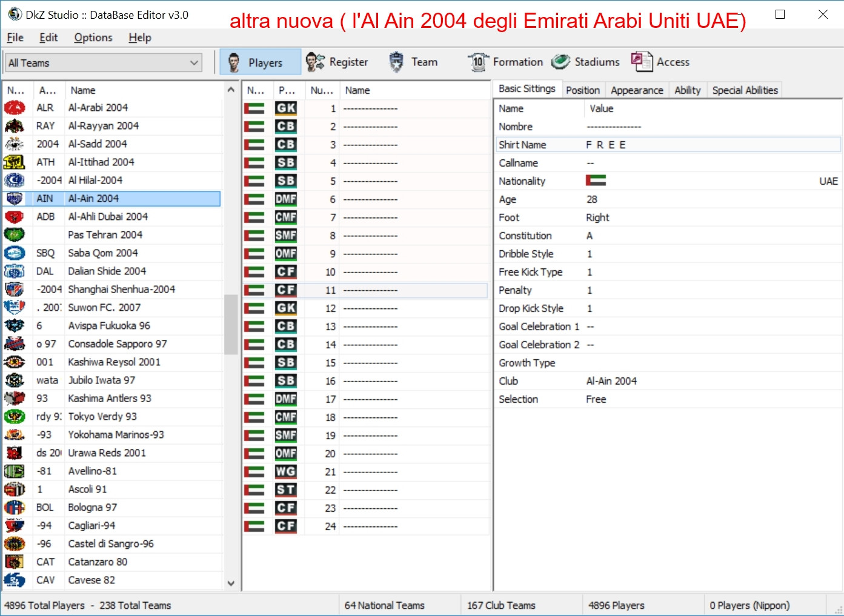Open the Register section
844x616 pixels.
coord(337,62)
